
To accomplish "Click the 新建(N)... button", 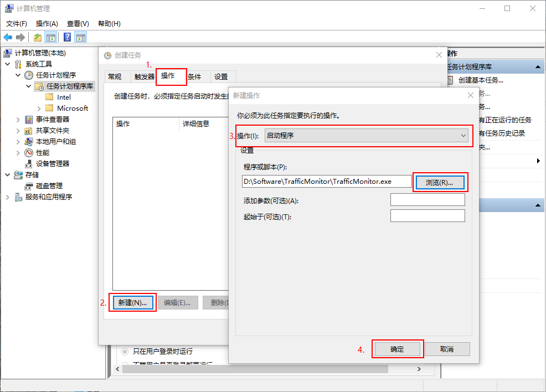I will (x=133, y=302).
